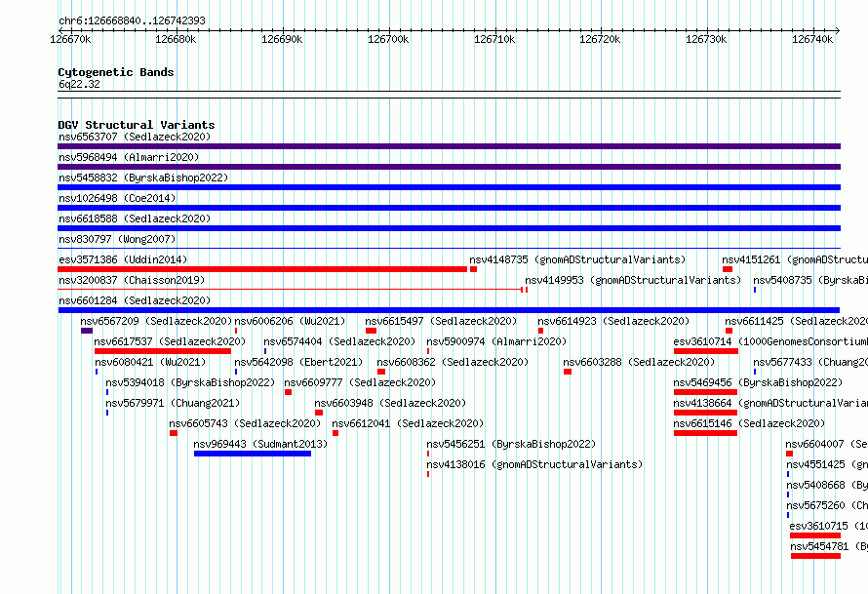Click the red bar under nsv5469456

pos(705,392)
